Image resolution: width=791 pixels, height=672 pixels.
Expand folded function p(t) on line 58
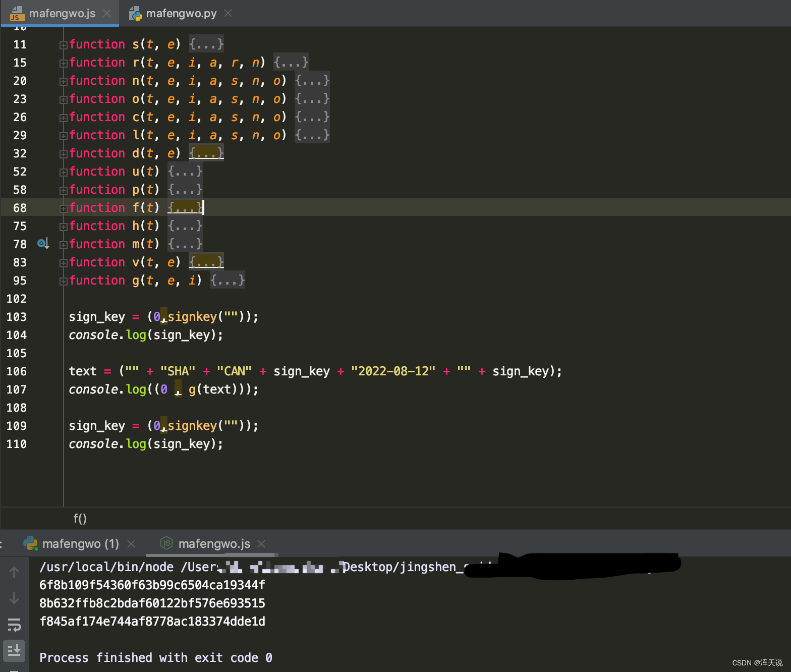click(64, 190)
